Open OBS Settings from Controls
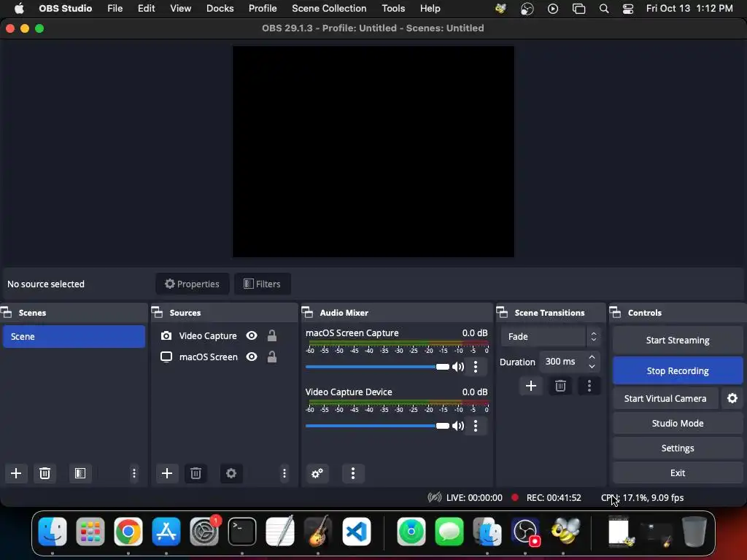Image resolution: width=747 pixels, height=560 pixels. click(x=678, y=448)
